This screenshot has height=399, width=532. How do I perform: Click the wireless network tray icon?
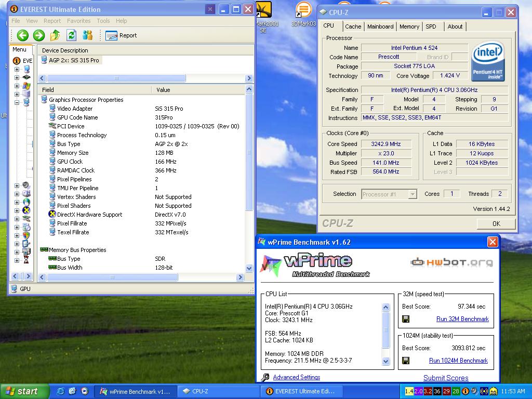point(485,391)
